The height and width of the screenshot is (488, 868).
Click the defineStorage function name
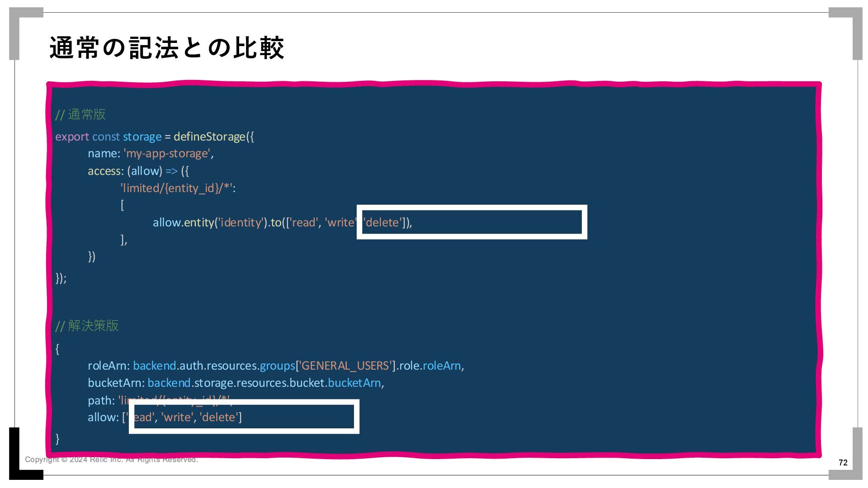(209, 136)
